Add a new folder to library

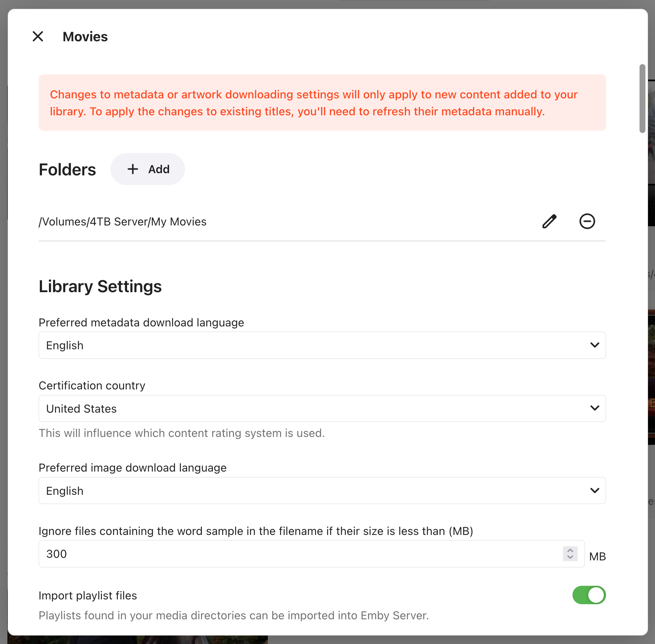pos(148,169)
